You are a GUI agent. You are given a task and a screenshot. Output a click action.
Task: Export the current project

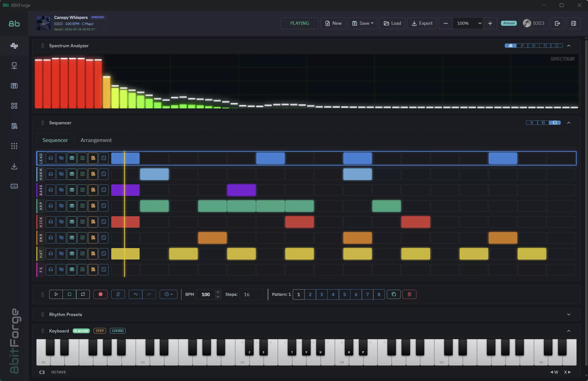tap(422, 23)
